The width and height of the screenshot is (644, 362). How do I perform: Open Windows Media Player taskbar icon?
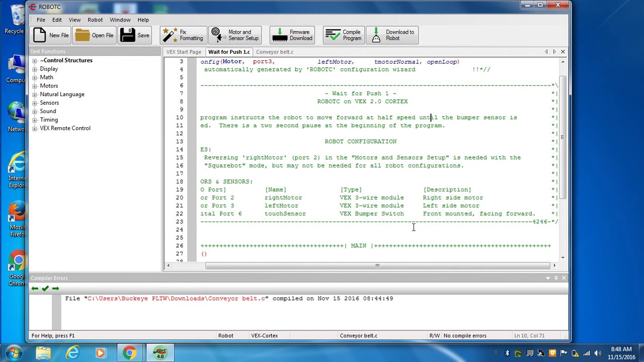pos(100,353)
